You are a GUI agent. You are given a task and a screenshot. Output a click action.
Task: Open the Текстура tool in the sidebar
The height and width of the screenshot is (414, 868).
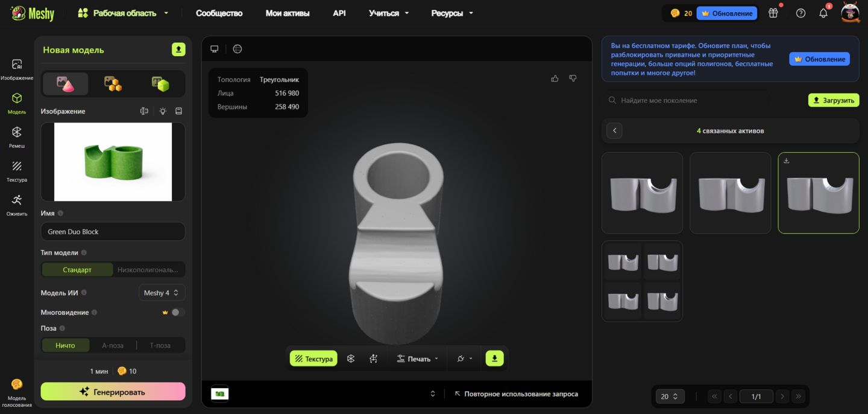pos(17,171)
